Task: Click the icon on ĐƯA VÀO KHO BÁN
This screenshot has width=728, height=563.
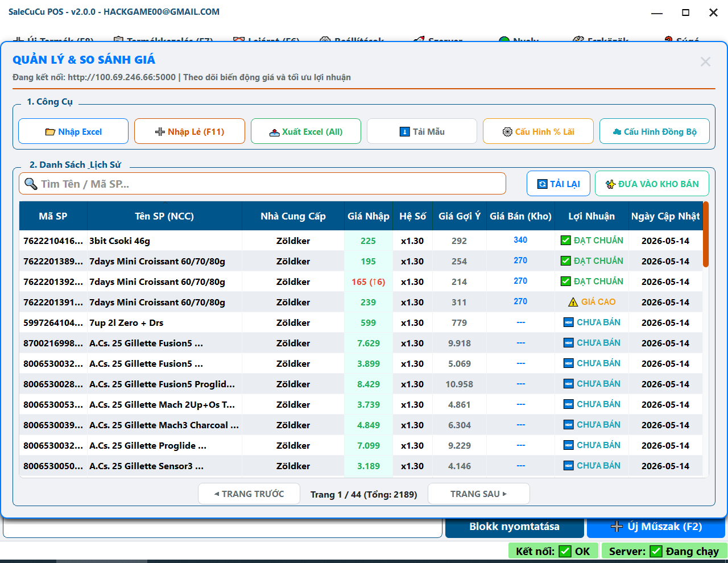Action: point(611,184)
